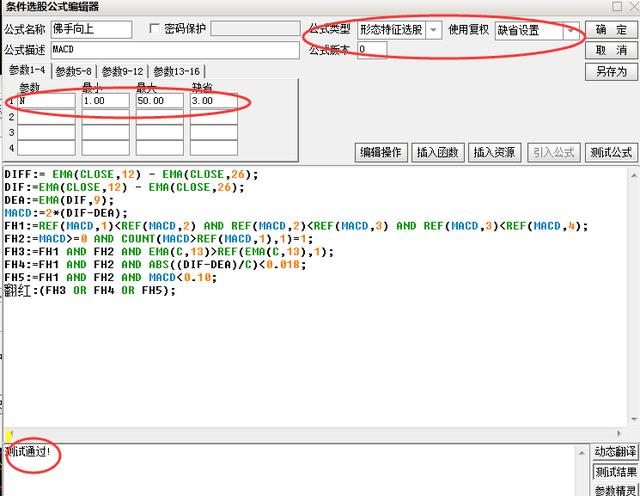Expand the 使用复权 dropdown list

[x=573, y=30]
